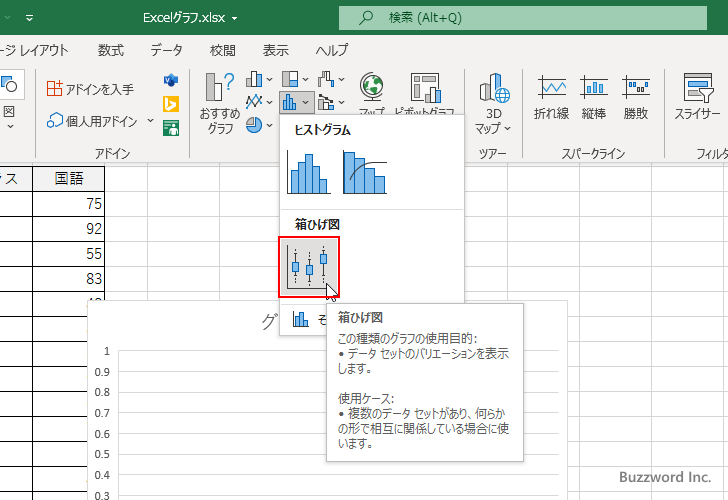Open the statistical chart dropdown

[296, 101]
